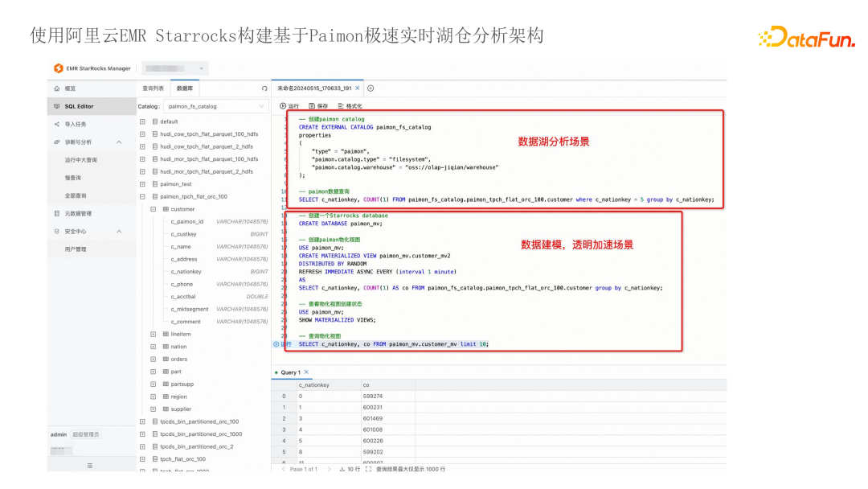Save the query with 保存
The image size is (868, 489).
(318, 106)
